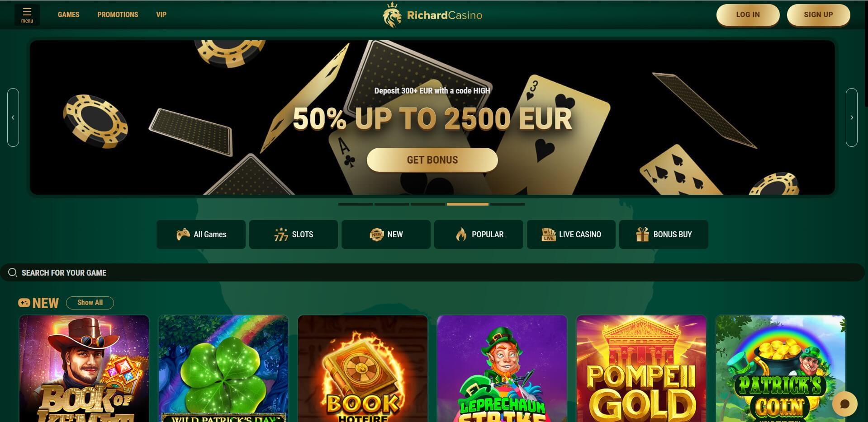Select the Slots 777 icon
Viewport: 868px width, 422px height.
[281, 234]
